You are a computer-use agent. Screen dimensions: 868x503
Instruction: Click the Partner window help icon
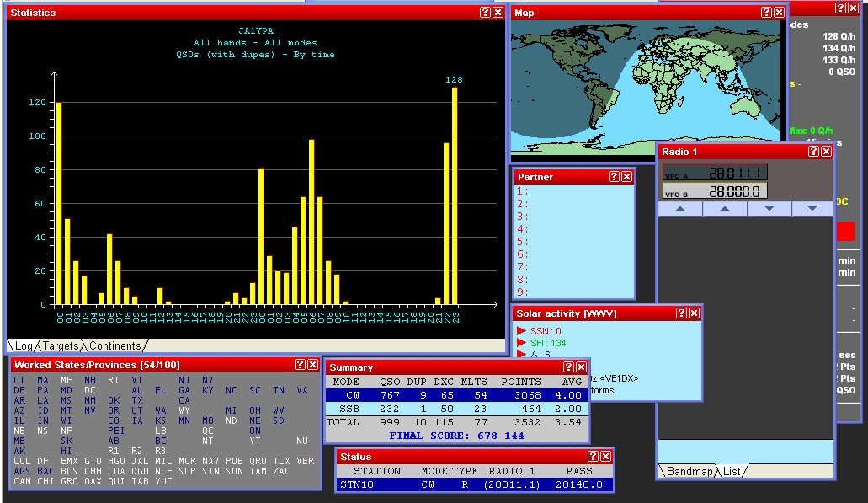(x=614, y=177)
